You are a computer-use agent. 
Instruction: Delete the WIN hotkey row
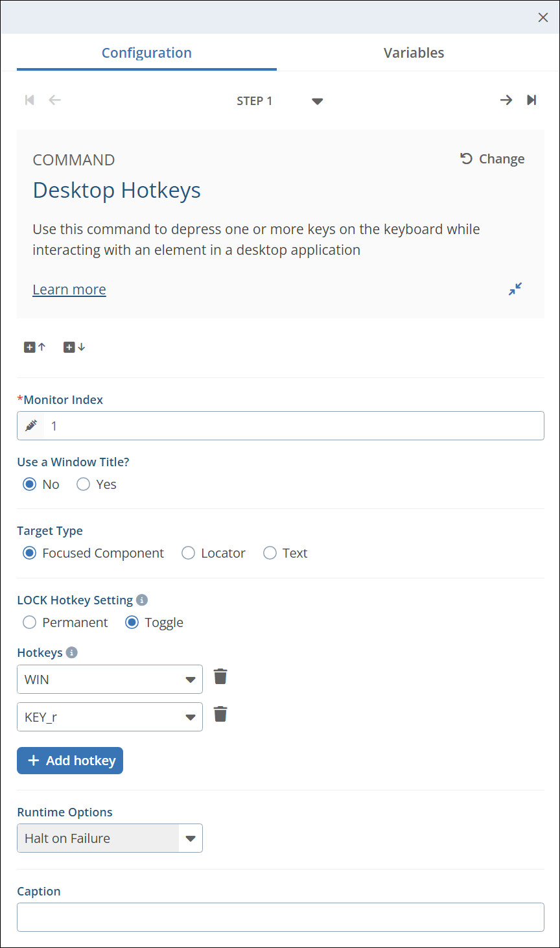tap(220, 677)
